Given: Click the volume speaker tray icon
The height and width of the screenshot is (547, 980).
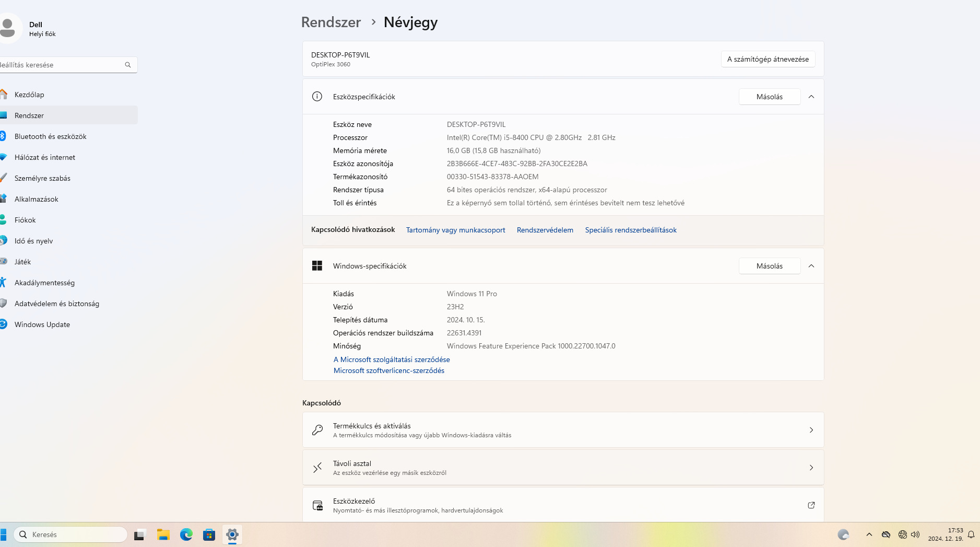Looking at the screenshot, I should (x=915, y=534).
